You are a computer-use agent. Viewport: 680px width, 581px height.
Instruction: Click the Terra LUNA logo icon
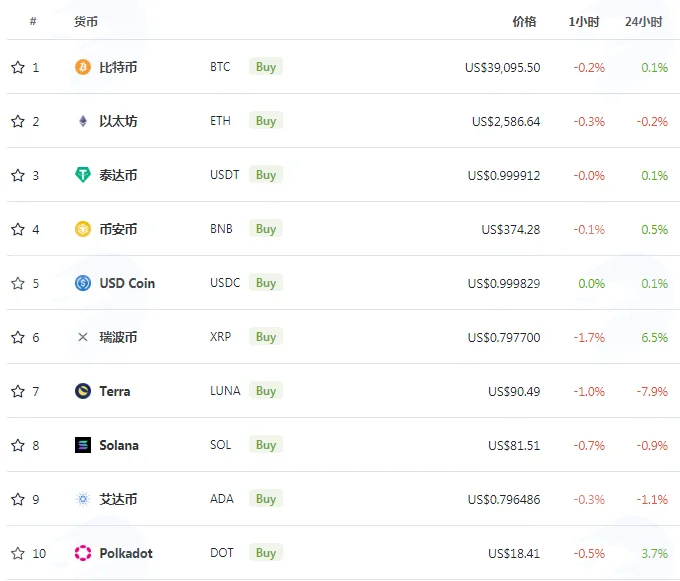(83, 391)
